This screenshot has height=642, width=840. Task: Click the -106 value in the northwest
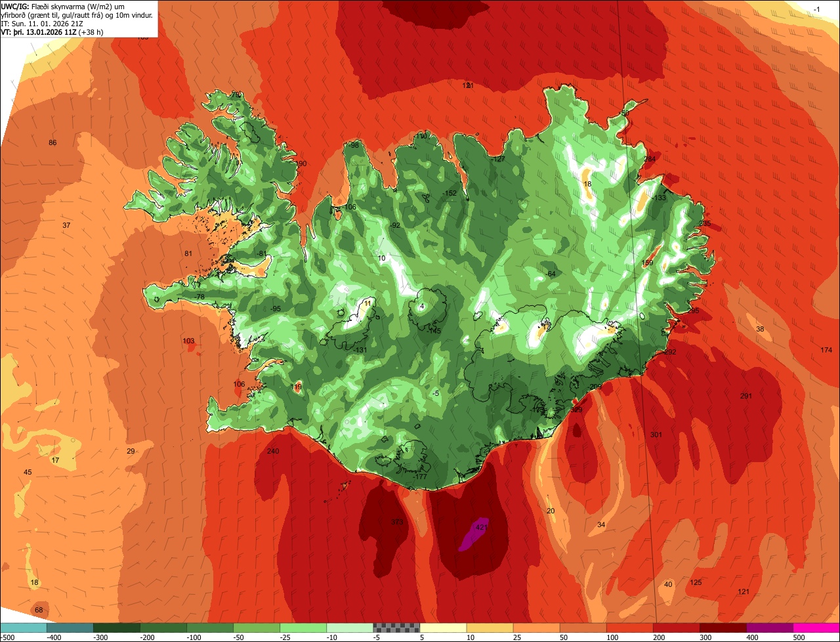point(350,207)
